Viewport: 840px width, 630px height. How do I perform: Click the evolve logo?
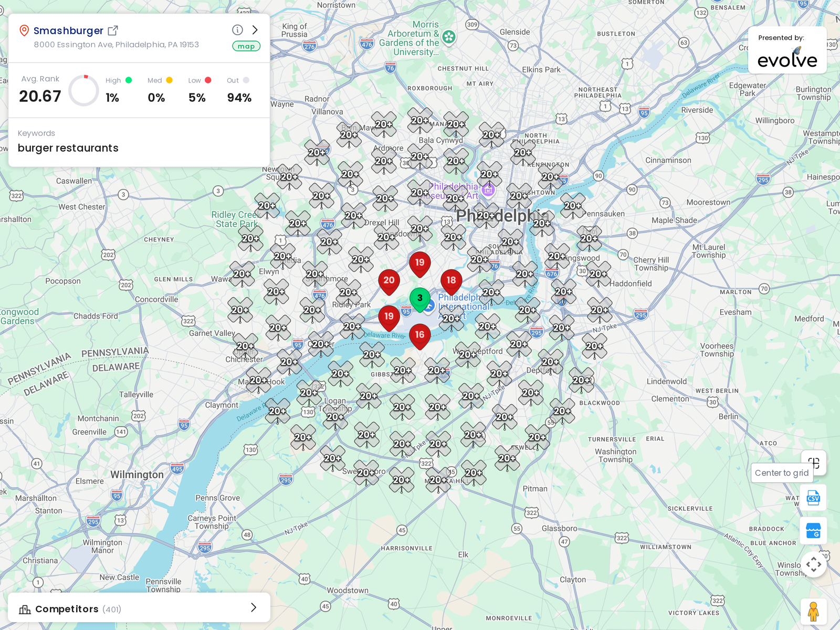[787, 59]
